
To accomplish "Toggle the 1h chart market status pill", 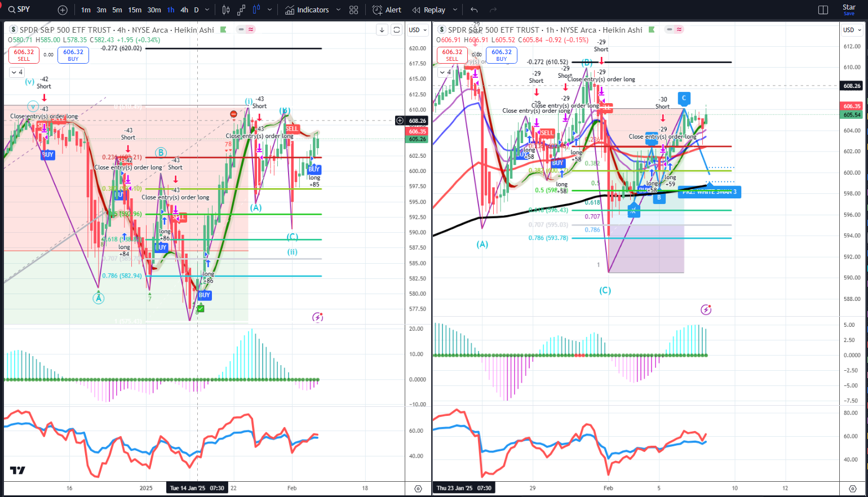I will click(674, 29).
